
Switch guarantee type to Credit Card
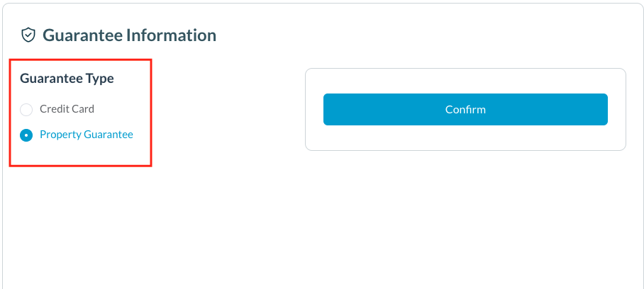[x=26, y=110]
